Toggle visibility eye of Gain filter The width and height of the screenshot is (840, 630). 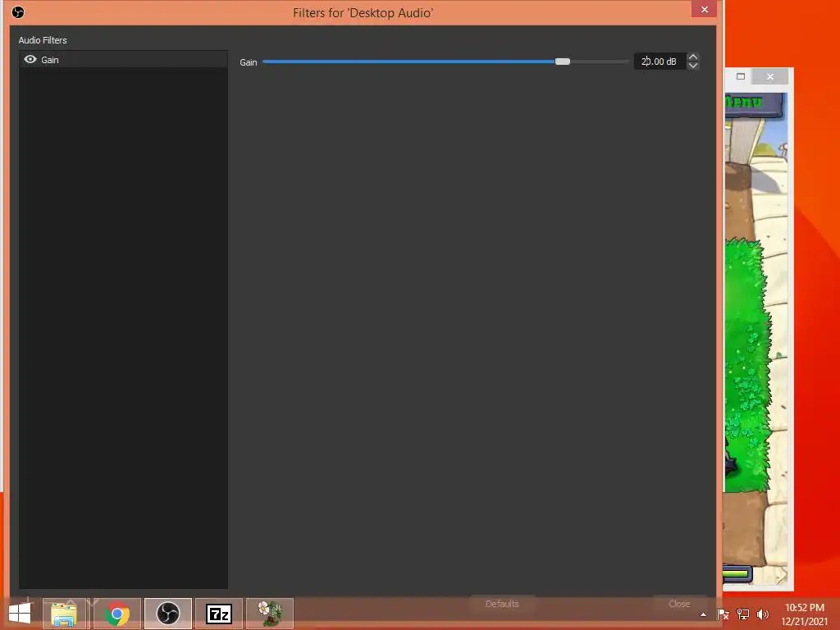(x=30, y=59)
